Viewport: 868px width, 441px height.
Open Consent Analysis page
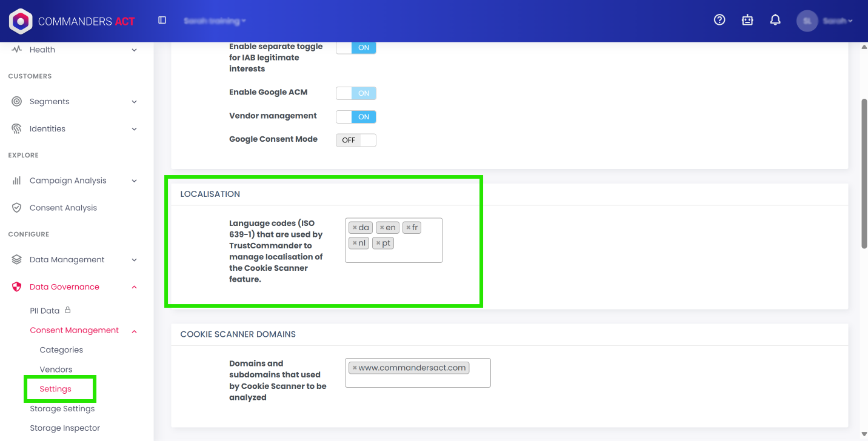point(63,208)
